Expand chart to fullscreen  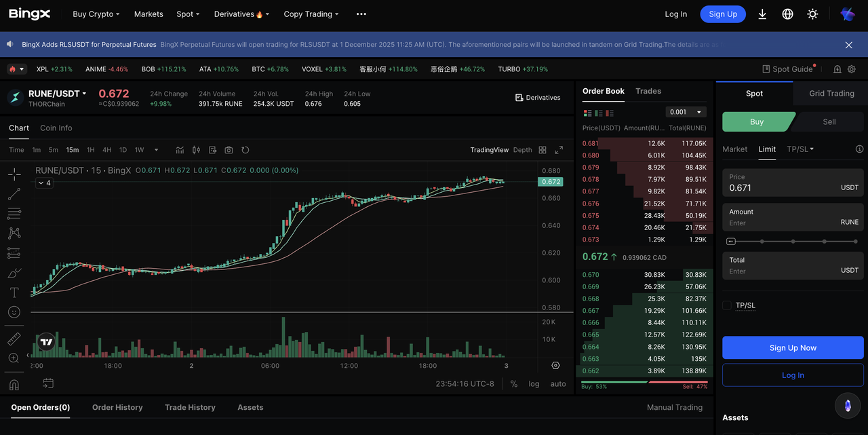[559, 150]
